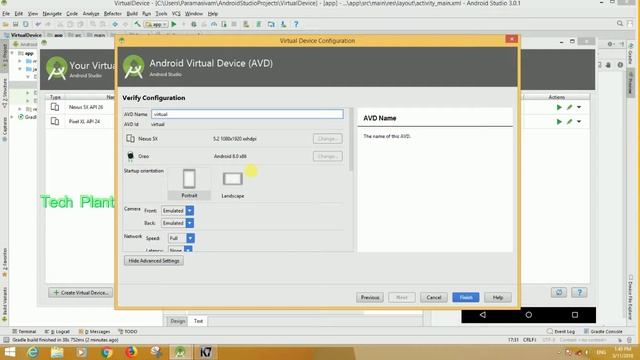Click the Undo toolbar arrow

click(38, 24)
